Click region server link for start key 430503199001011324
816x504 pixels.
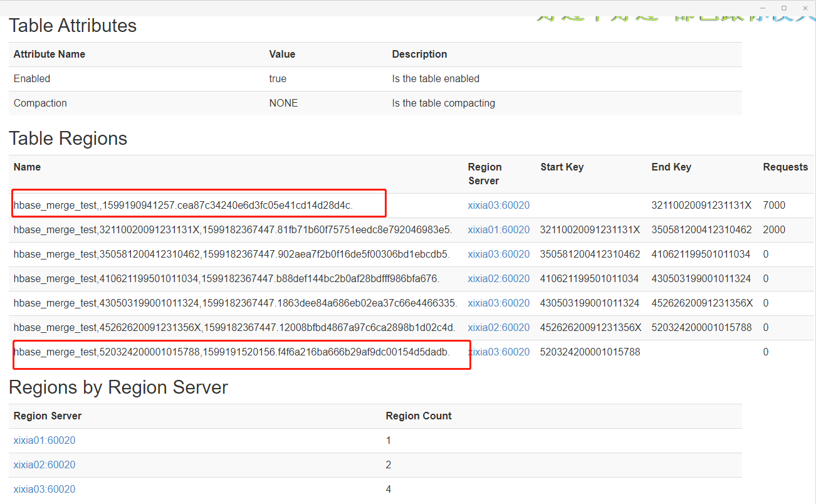pyautogui.click(x=498, y=303)
